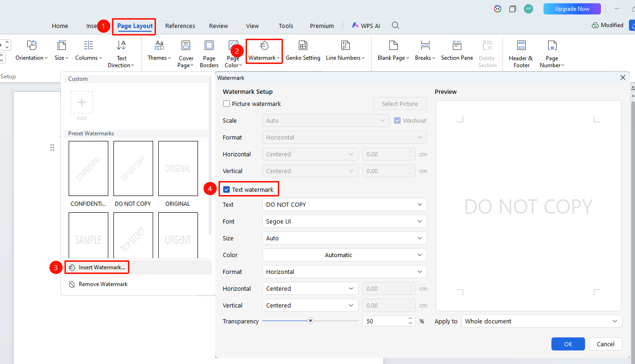
Task: Open the Genko Setting tool
Action: click(x=303, y=51)
